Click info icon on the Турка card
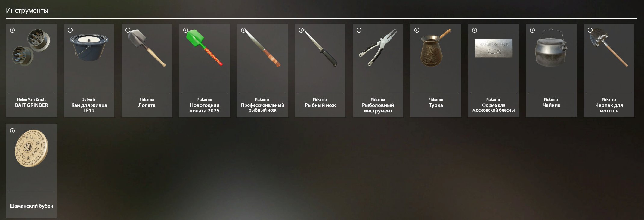644x220 pixels. 417,30
